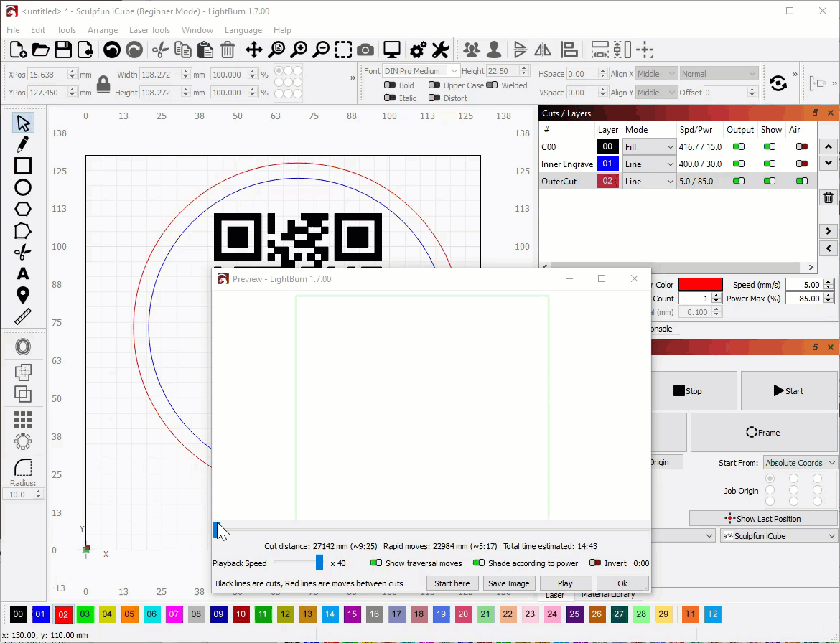Toggle Output for Inner Engrave layer
The height and width of the screenshot is (643, 840).
pyautogui.click(x=738, y=164)
